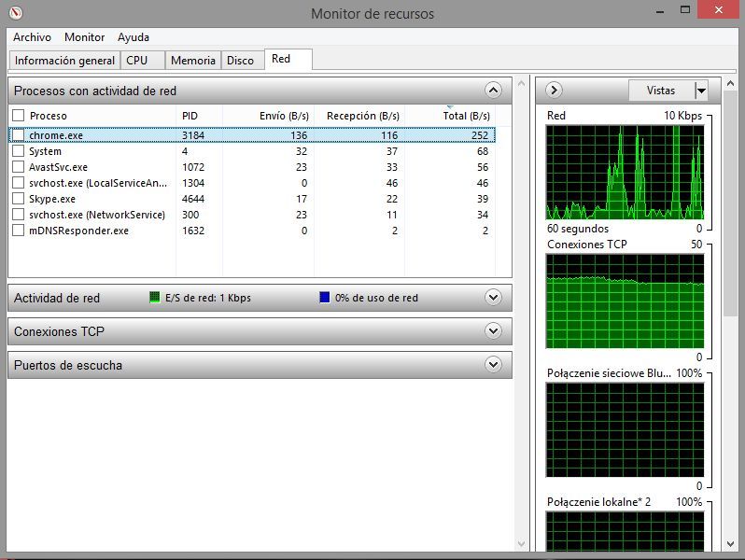
Task: Select svchost.exe (LocalServiceAn... process name
Action: (98, 183)
